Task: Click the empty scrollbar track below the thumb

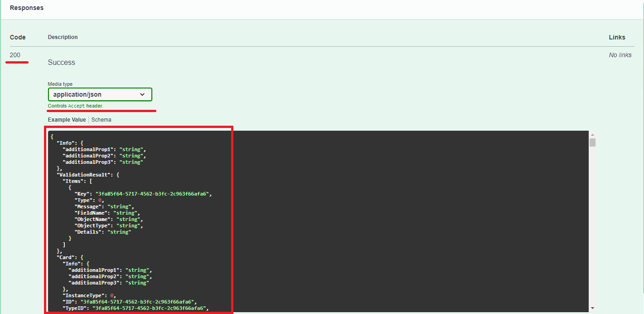Action: pyautogui.click(x=592, y=227)
